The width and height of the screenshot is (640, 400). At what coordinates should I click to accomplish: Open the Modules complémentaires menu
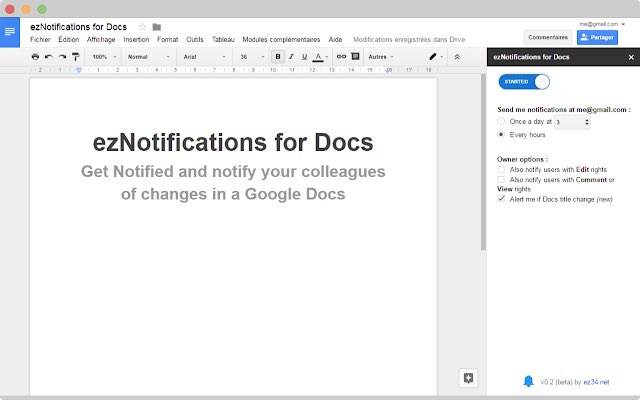[281, 40]
